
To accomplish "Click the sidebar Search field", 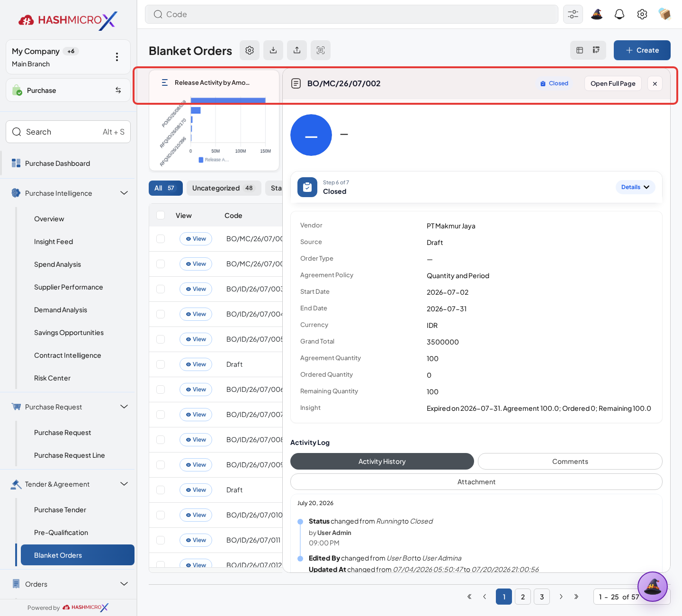I will (x=68, y=132).
